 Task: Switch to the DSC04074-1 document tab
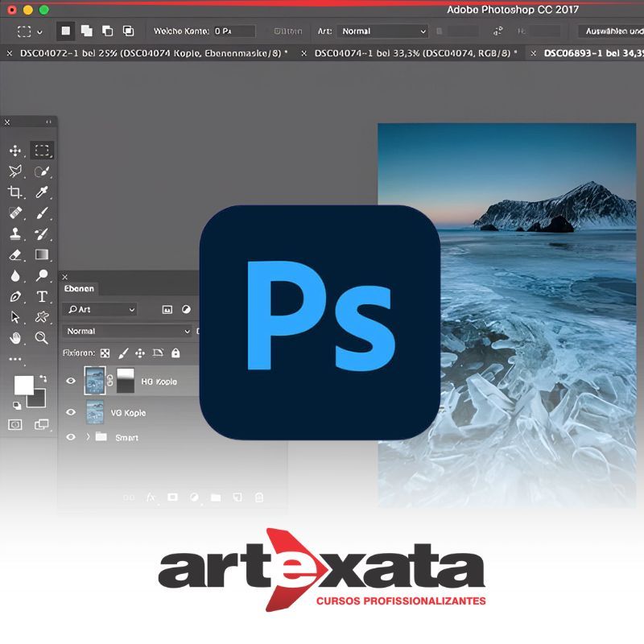click(x=411, y=53)
